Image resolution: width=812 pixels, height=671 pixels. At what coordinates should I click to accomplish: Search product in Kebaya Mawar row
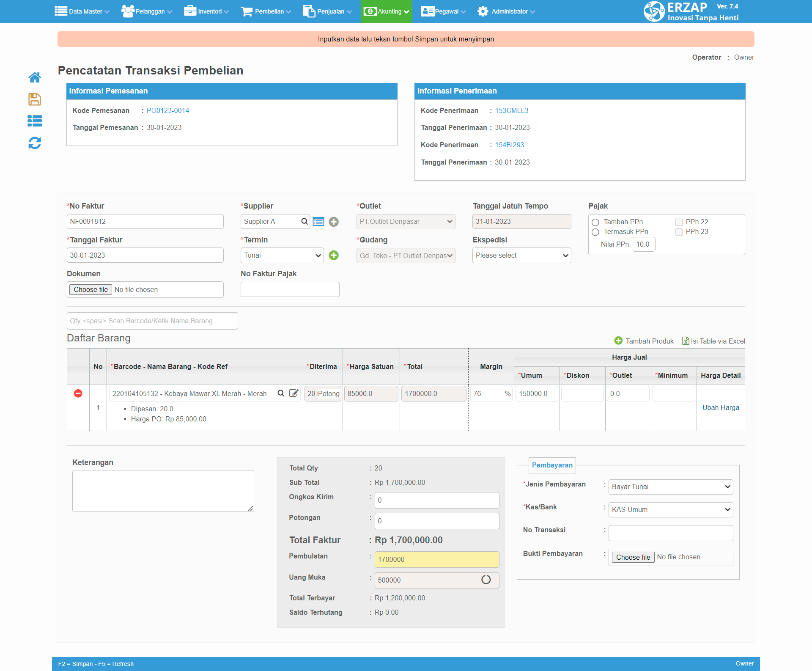pos(281,393)
